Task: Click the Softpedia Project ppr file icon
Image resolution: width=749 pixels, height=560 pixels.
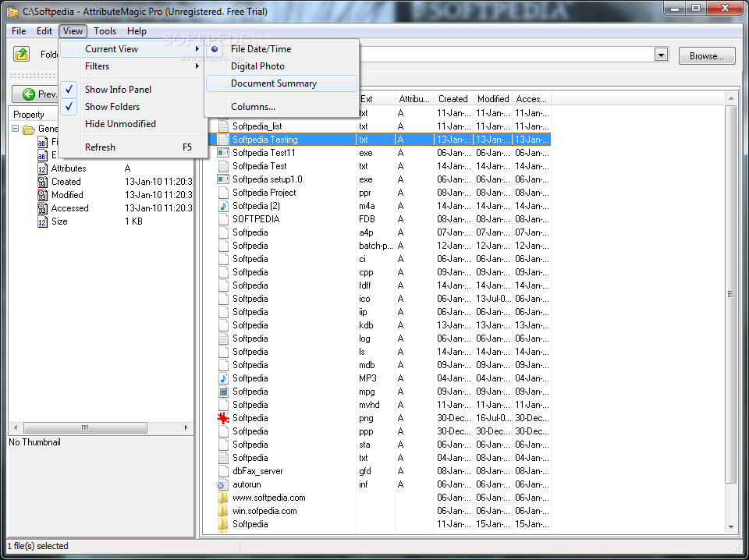Action: coord(223,193)
